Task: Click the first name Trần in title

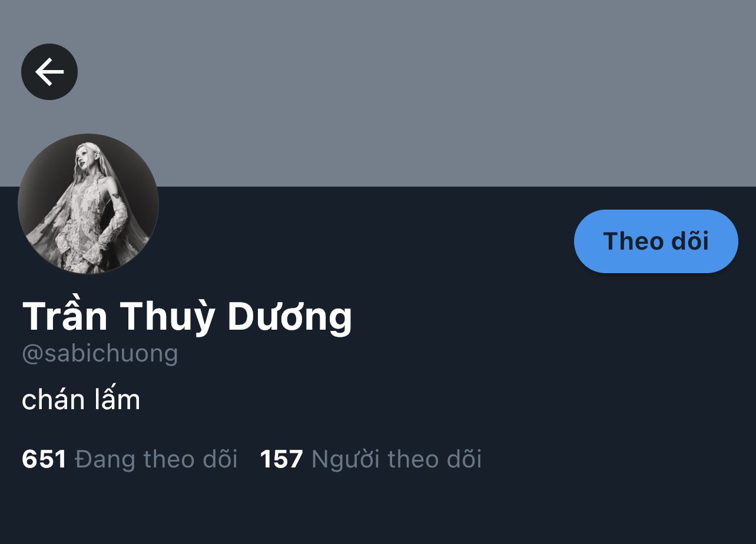Action: click(65, 316)
